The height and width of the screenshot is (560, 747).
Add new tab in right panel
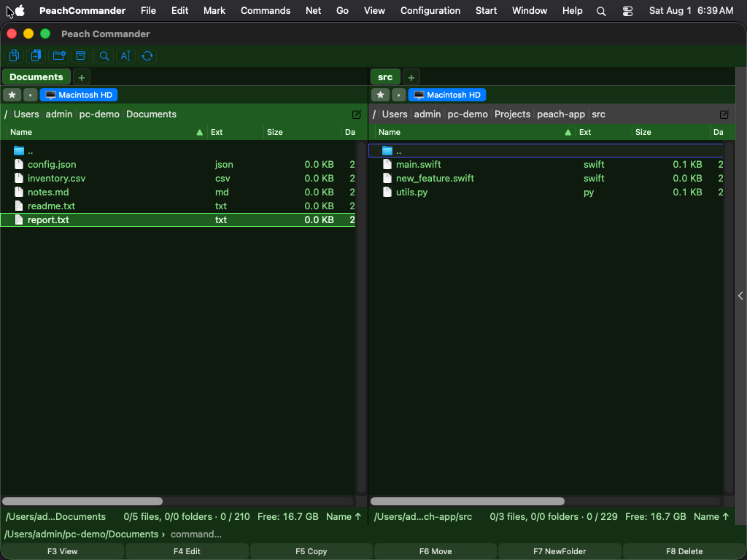coord(411,77)
